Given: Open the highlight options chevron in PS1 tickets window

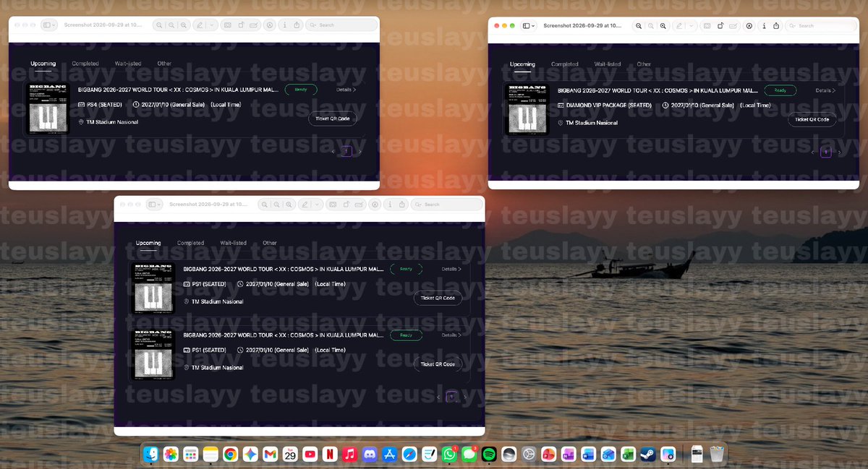Looking at the screenshot, I should 317,205.
